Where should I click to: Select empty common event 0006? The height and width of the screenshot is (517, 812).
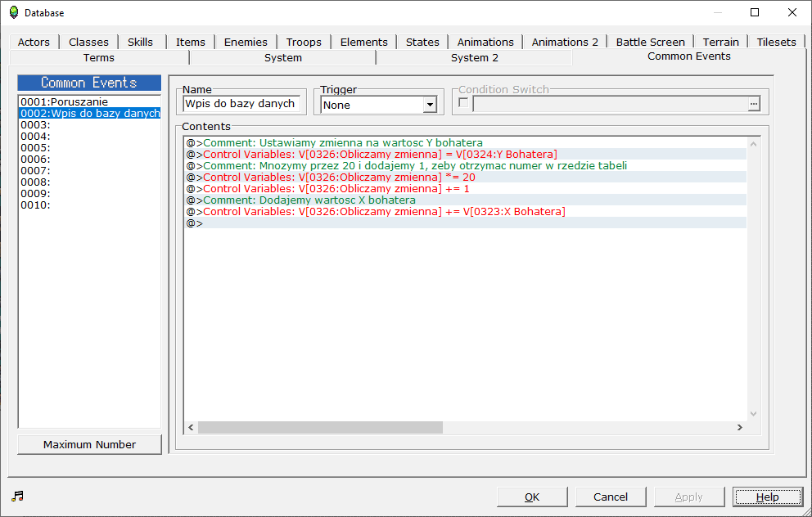pyautogui.click(x=89, y=159)
